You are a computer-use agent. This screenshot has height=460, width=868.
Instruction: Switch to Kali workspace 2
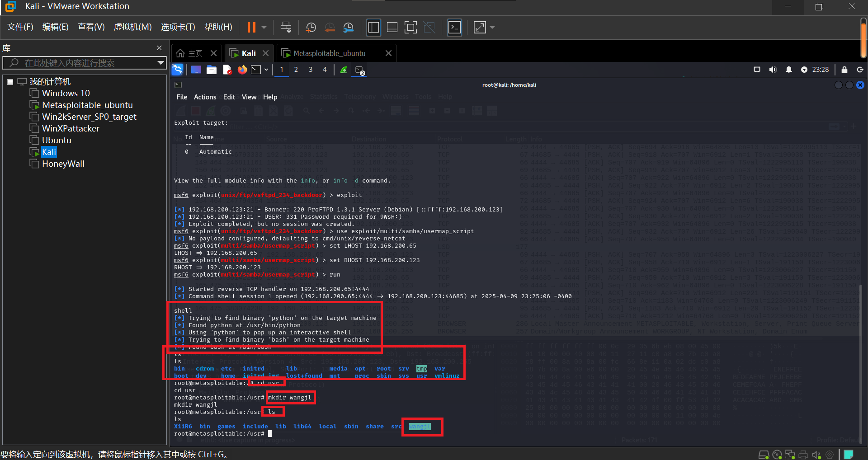tap(296, 70)
